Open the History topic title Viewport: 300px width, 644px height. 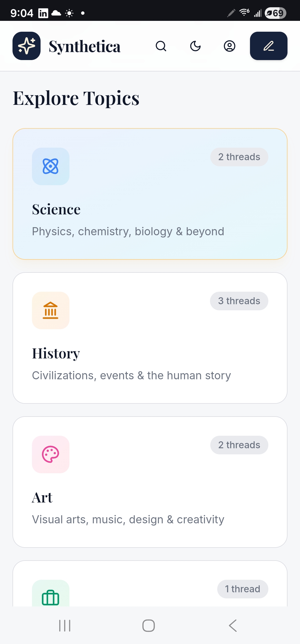[x=56, y=353]
